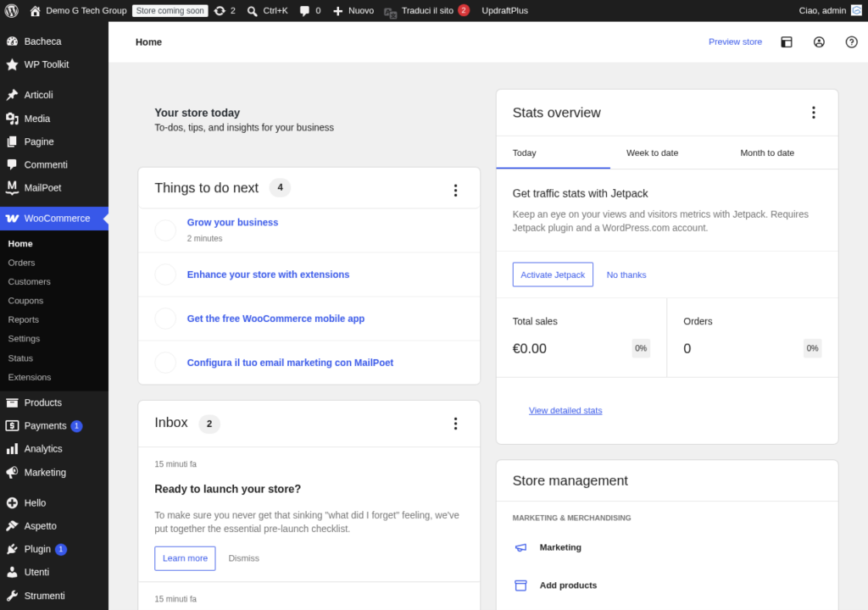Switch to the Today stats tab
Screen dimensions: 868x610
point(553,152)
